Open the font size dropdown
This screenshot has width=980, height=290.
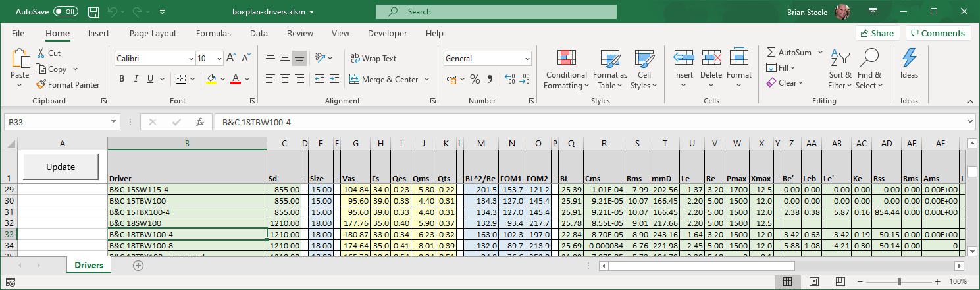219,59
